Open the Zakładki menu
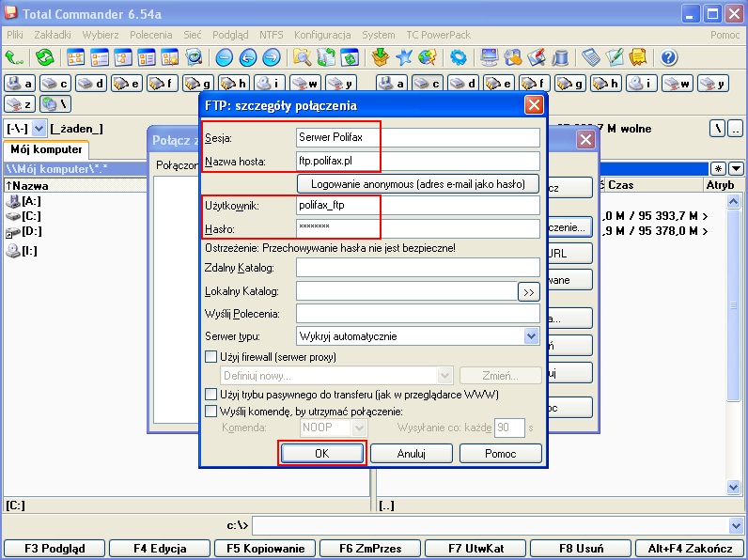This screenshot has height=560, width=748. 53,35
